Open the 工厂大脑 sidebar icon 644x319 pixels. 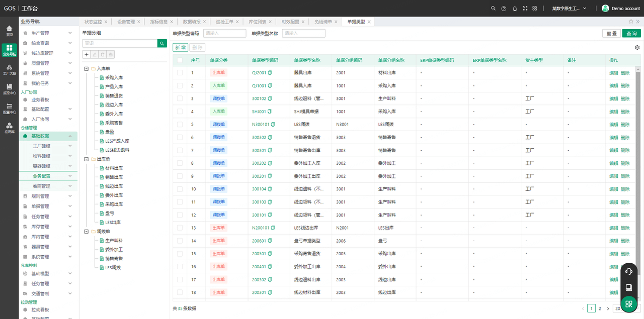coord(9,69)
